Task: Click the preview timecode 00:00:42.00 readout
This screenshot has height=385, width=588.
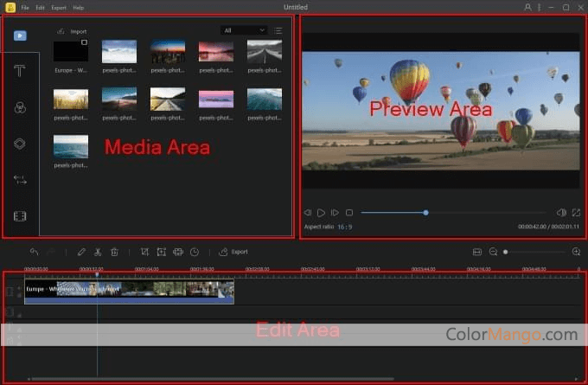Action: (532, 227)
